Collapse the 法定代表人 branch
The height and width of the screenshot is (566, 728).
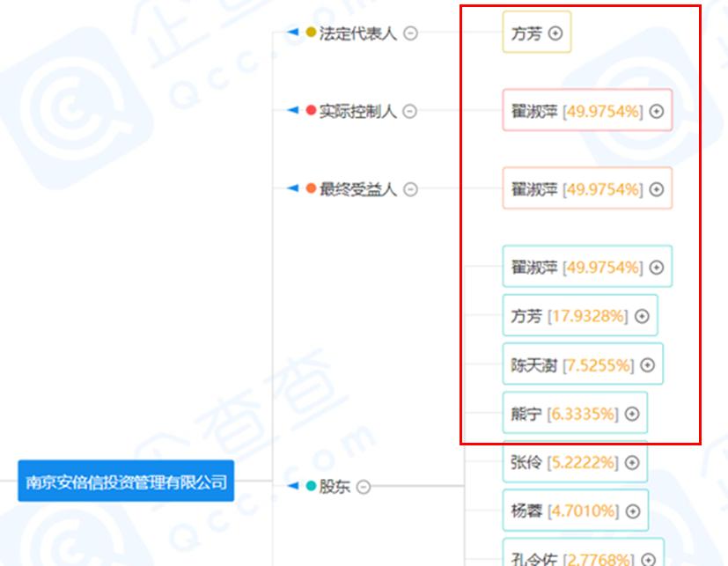(x=410, y=33)
